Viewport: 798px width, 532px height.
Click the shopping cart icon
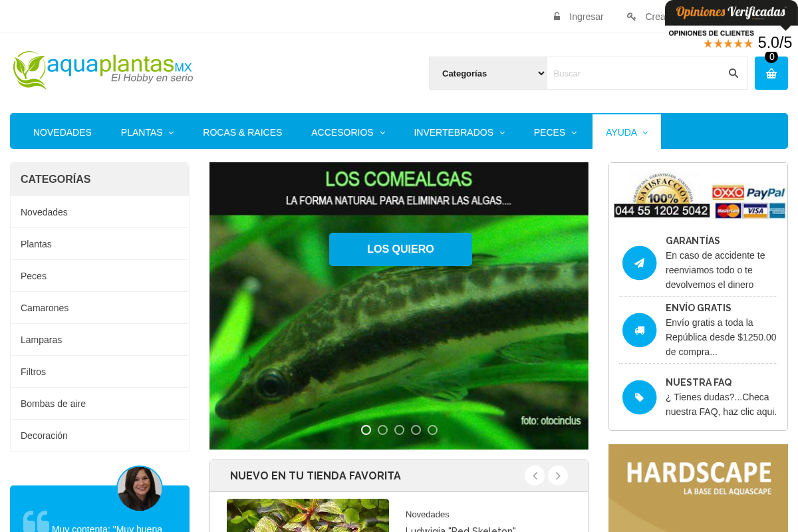[x=771, y=73]
